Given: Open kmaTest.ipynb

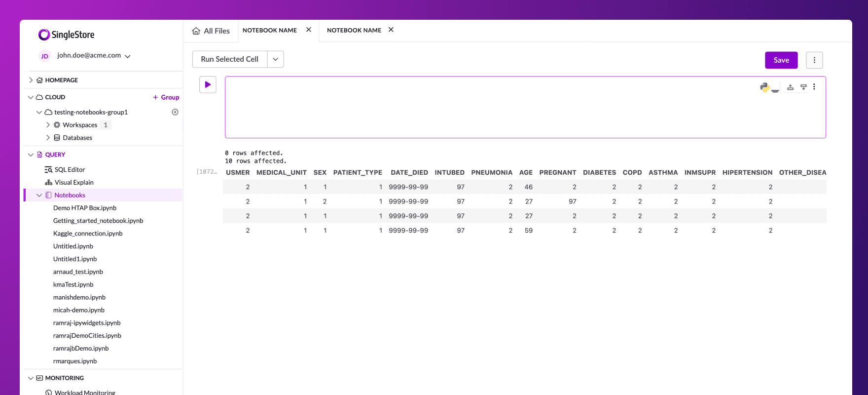Looking at the screenshot, I should pyautogui.click(x=73, y=285).
